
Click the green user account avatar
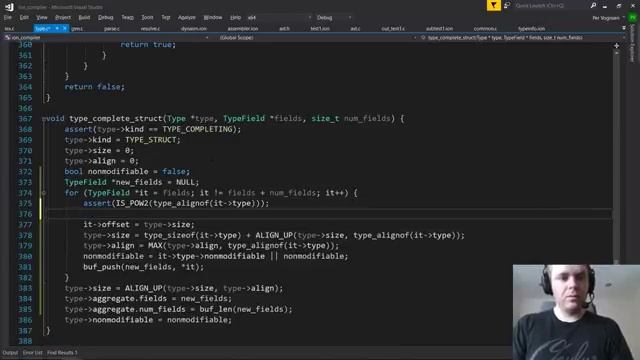coord(632,18)
